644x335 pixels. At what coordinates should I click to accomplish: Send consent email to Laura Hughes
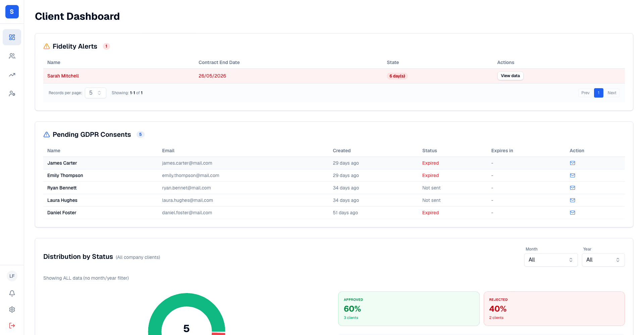tap(573, 200)
